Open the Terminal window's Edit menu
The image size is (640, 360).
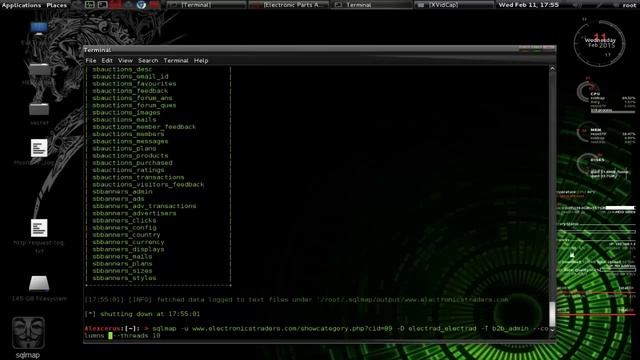tap(107, 60)
